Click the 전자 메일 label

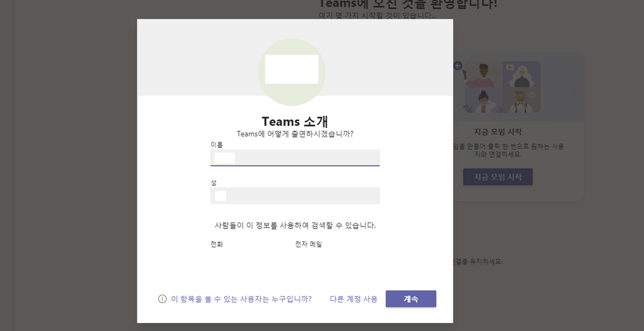click(308, 244)
